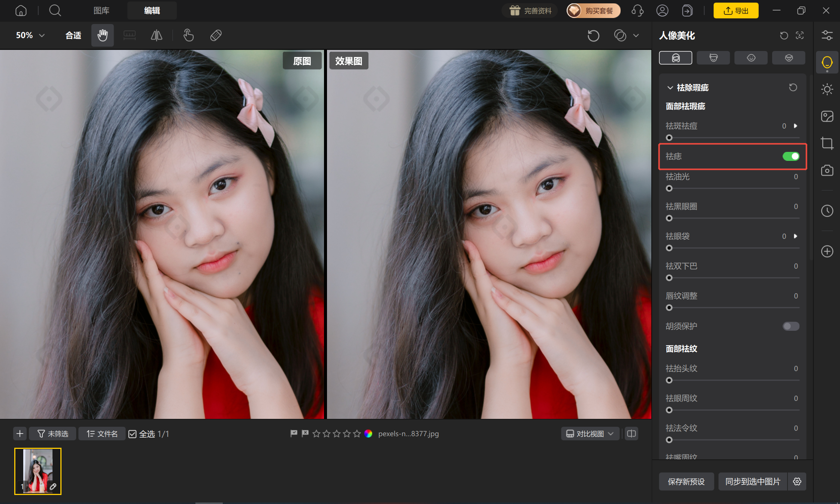Viewport: 840px width, 504px height.
Task: Click the undo rotate arrow in toolbar
Action: click(x=593, y=36)
